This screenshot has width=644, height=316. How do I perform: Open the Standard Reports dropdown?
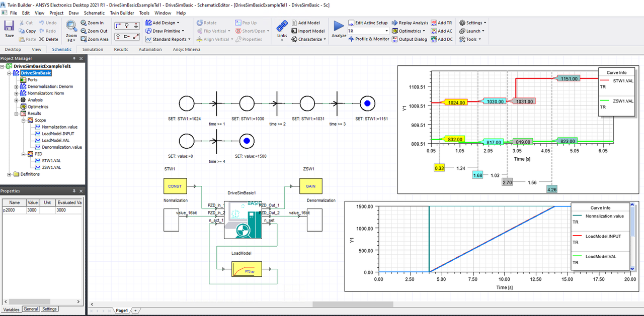tap(168, 39)
